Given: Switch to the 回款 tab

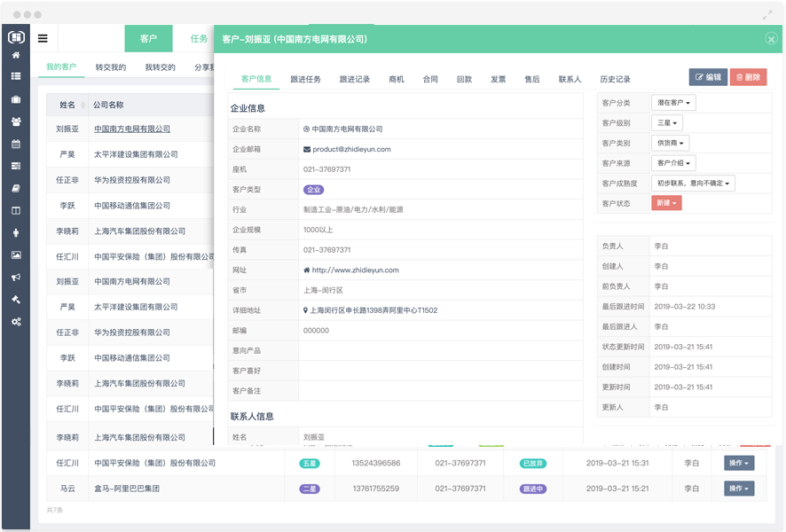Looking at the screenshot, I should (x=464, y=79).
